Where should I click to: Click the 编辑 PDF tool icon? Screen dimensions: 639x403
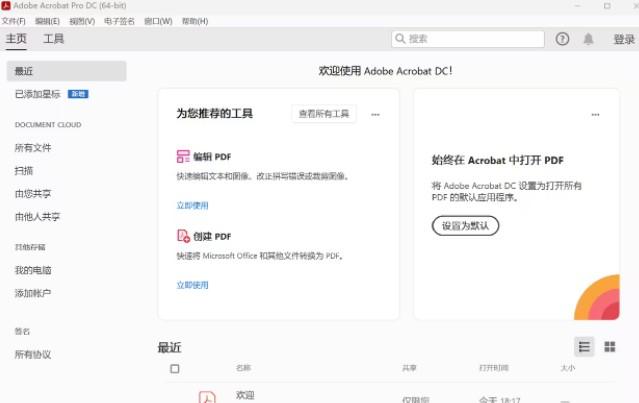[183, 156]
